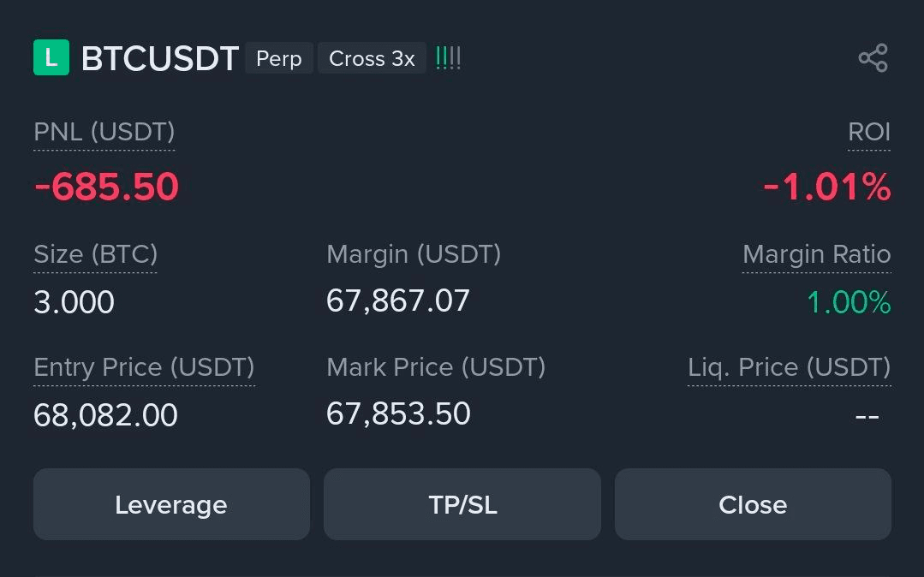Open the Leverage adjustment button
924x577 pixels.
point(171,504)
